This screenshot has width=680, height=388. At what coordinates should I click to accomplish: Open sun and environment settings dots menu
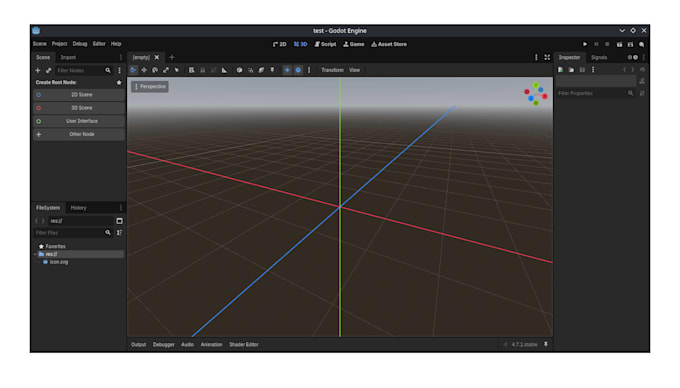pos(309,70)
